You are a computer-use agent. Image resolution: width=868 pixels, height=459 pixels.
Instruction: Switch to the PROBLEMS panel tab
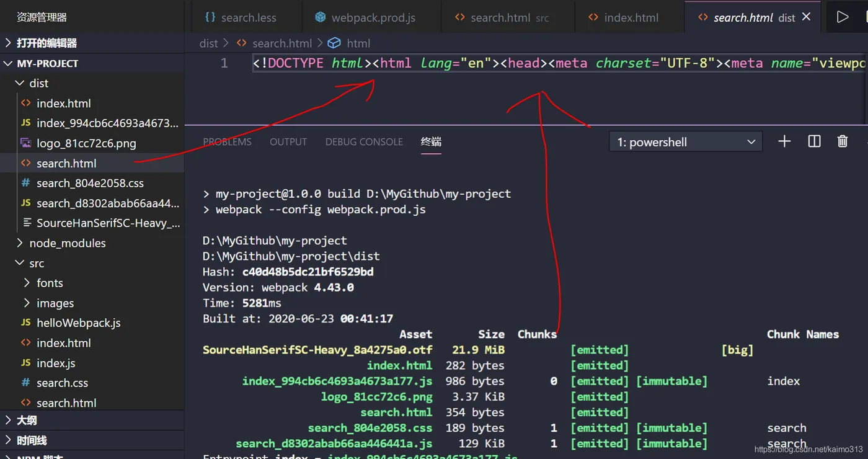pyautogui.click(x=227, y=142)
